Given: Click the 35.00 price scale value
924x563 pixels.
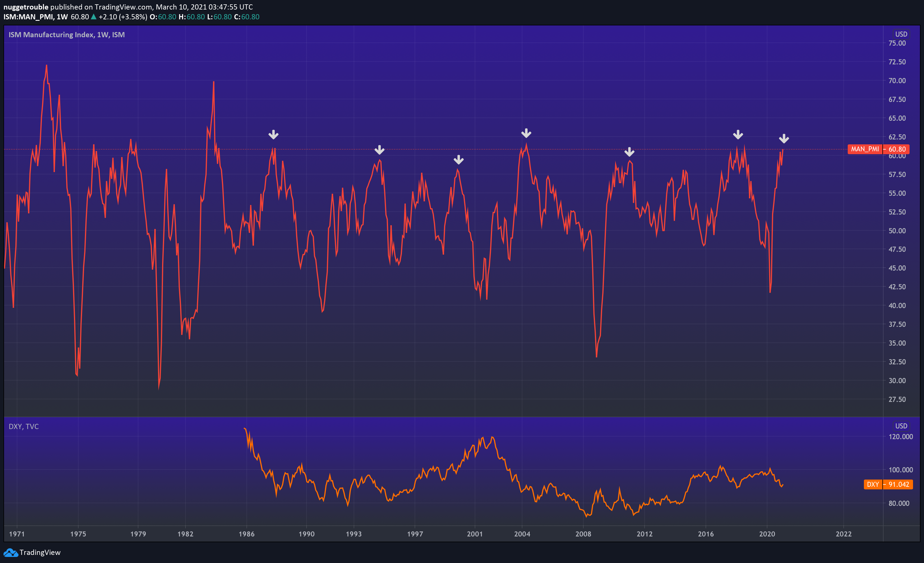Looking at the screenshot, I should pos(897,343).
